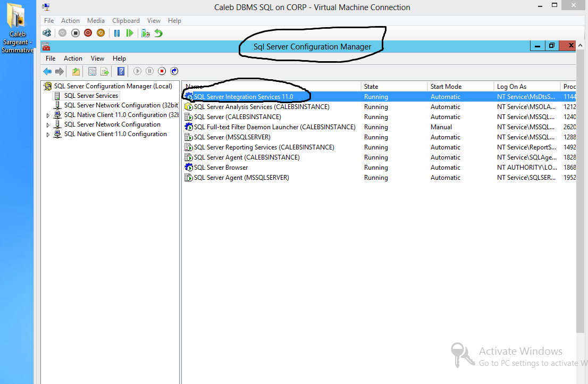Screen dimensions: 588x384
Task: Open VM connection View menu
Action: pos(154,21)
